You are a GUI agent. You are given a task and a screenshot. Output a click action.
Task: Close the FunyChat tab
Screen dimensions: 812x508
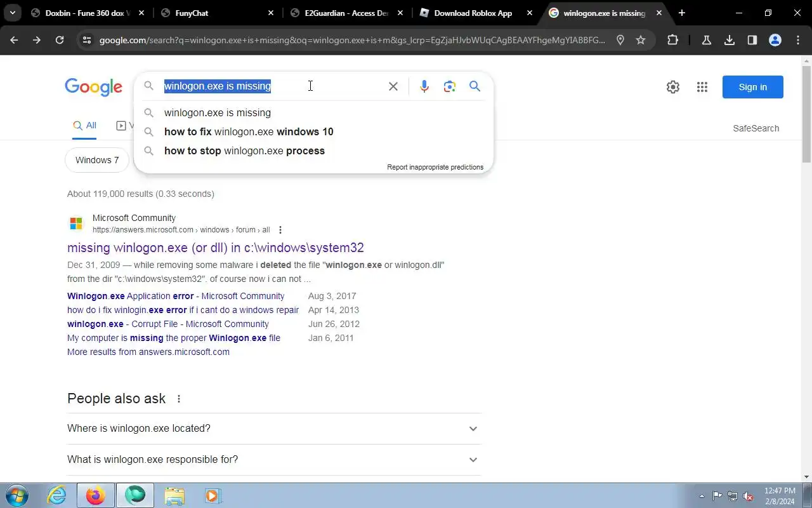(x=271, y=13)
